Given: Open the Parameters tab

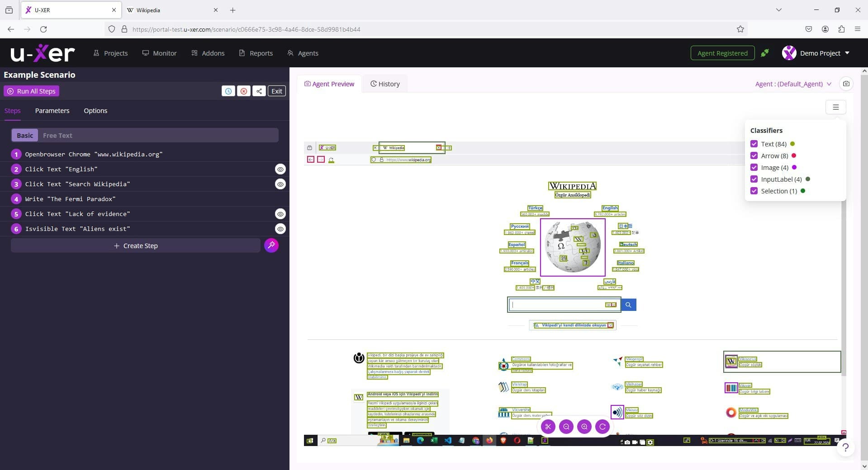Looking at the screenshot, I should click(x=52, y=110).
